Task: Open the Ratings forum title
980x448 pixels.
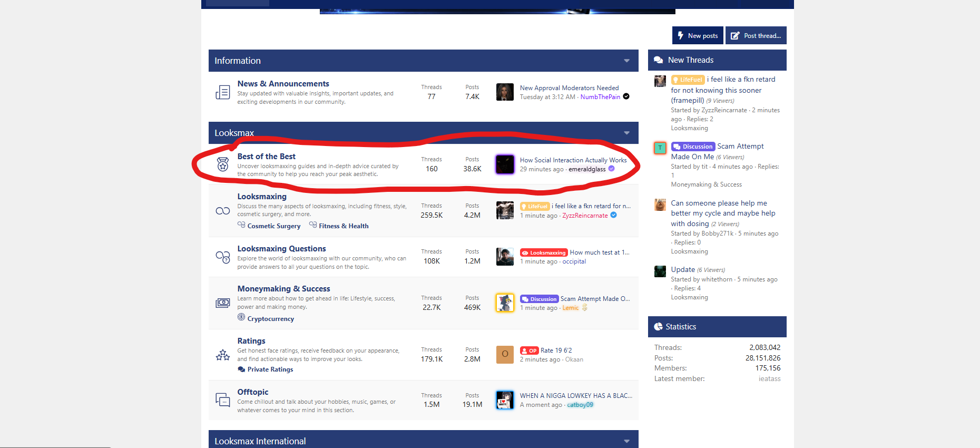Action: click(251, 341)
